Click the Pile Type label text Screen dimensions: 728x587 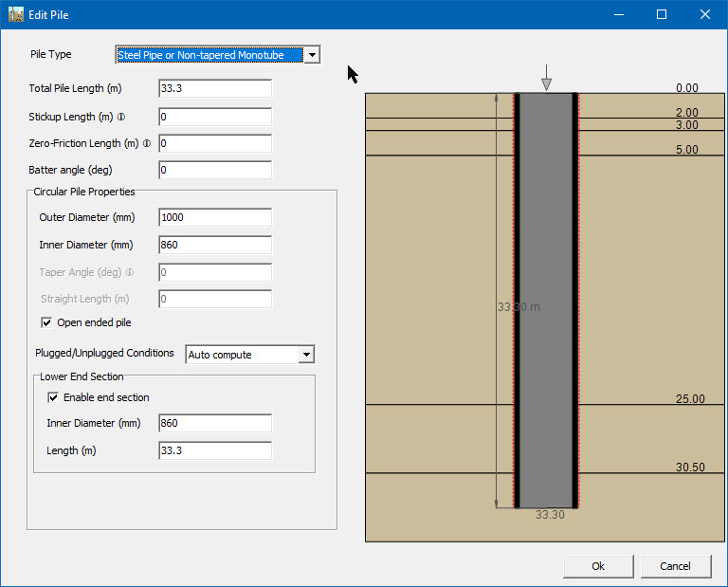[x=51, y=54]
